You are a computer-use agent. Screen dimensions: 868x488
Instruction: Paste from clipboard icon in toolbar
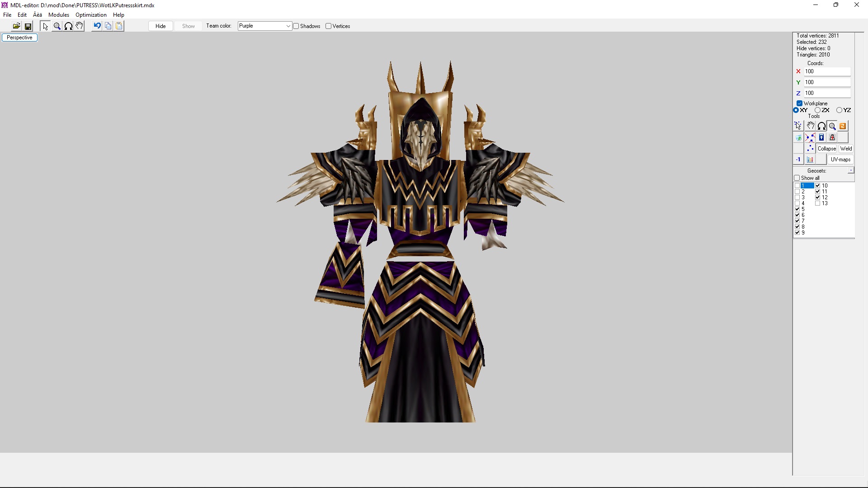pyautogui.click(x=119, y=26)
